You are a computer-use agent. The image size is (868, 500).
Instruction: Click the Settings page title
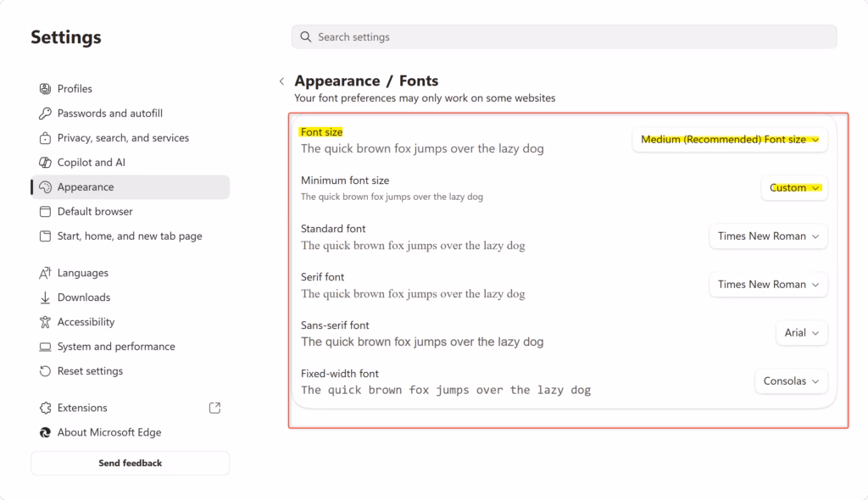[66, 37]
